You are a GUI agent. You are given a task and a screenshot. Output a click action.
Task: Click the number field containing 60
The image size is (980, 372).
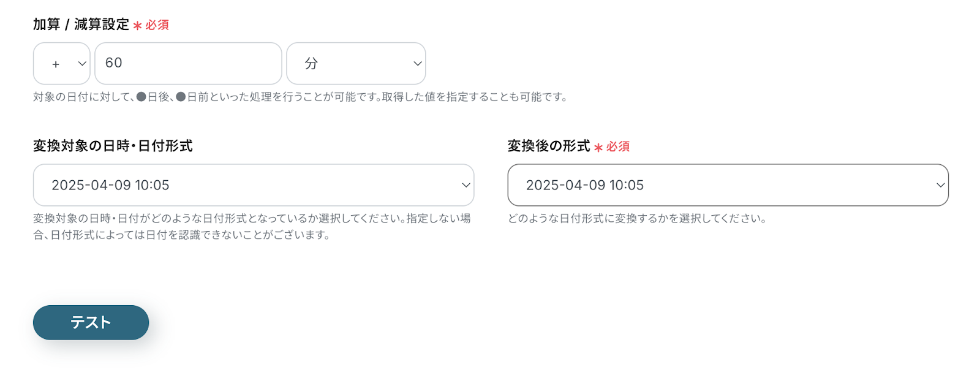[188, 63]
